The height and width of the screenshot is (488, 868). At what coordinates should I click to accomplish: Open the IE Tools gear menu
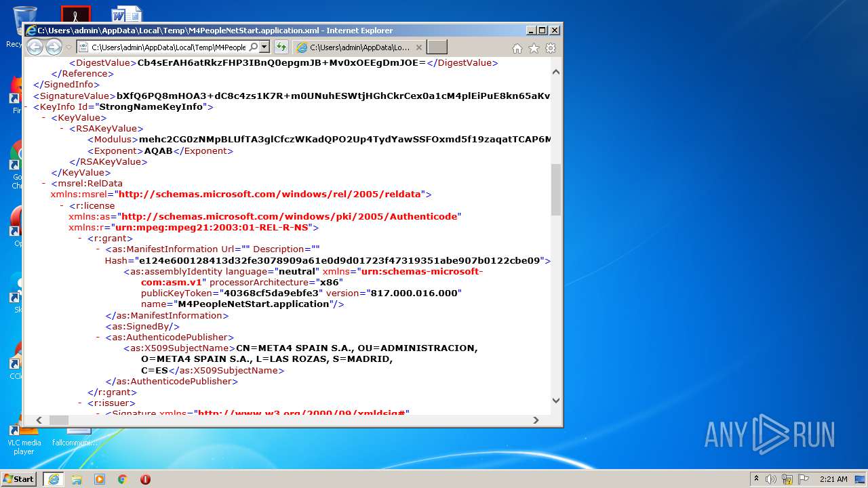(551, 48)
